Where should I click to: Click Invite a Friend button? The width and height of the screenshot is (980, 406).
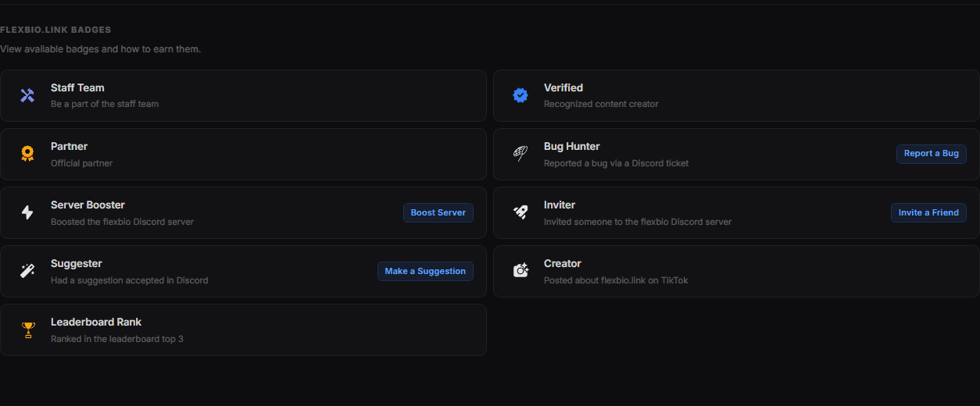tap(928, 212)
